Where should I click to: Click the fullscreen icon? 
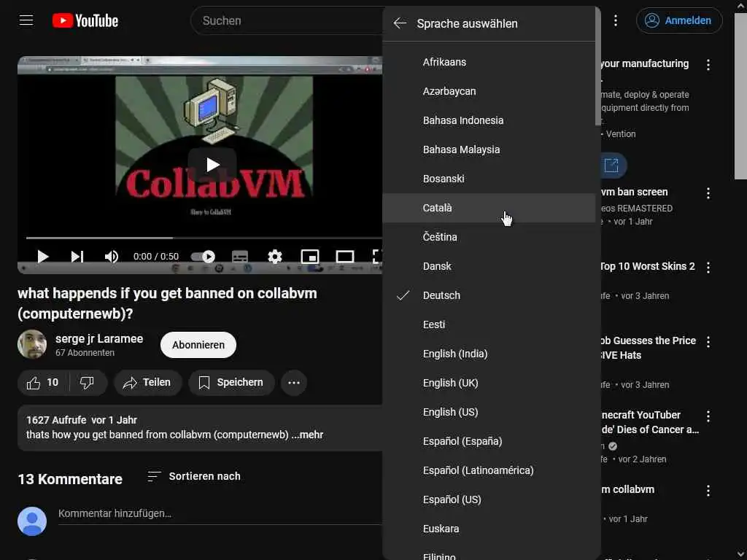377,257
